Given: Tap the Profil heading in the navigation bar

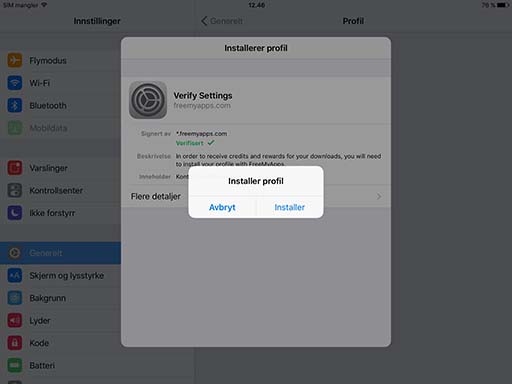Looking at the screenshot, I should tap(353, 21).
